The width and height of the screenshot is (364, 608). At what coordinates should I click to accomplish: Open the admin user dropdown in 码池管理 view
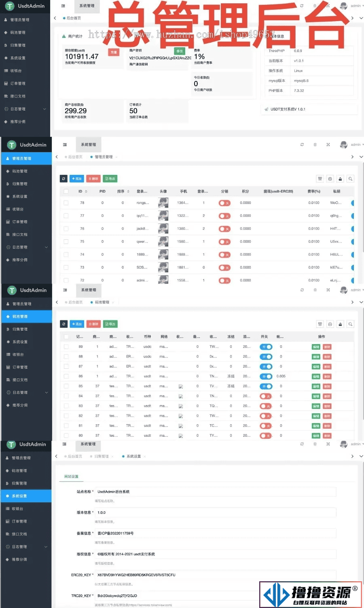pos(352,290)
